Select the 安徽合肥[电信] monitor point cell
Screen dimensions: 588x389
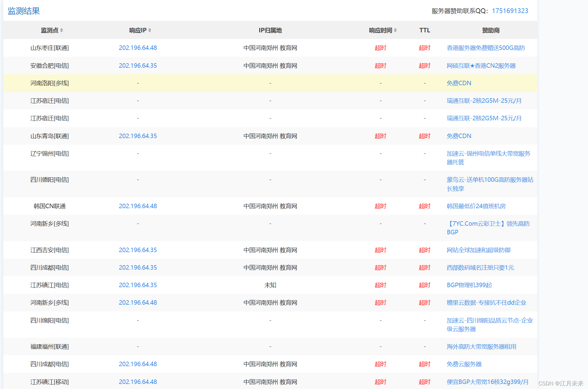click(x=50, y=66)
